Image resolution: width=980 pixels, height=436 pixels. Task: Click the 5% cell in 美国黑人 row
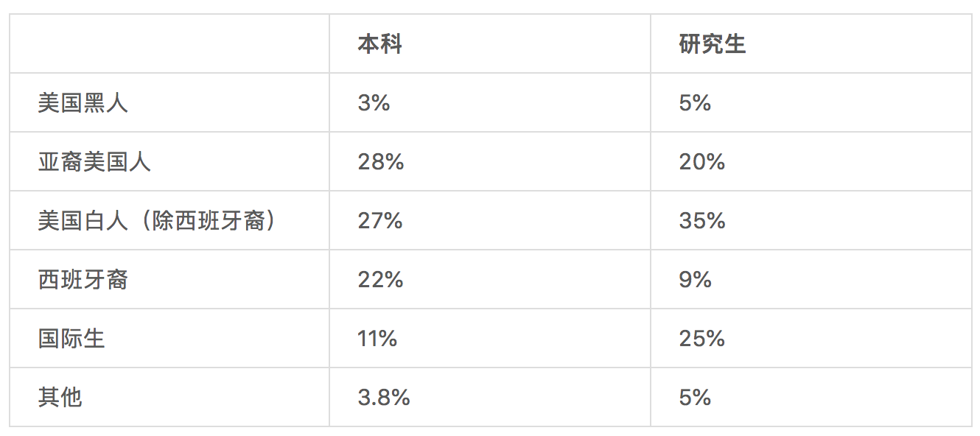coord(695,103)
